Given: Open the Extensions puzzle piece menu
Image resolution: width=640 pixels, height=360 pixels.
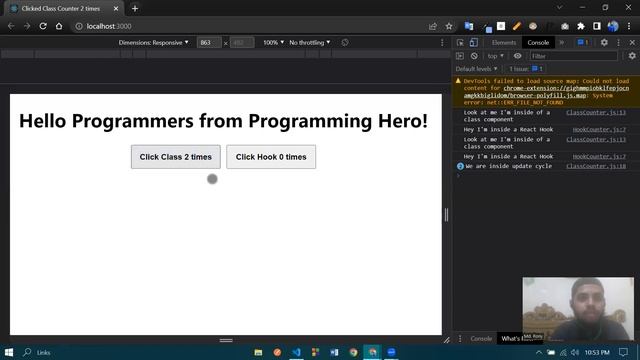Looking at the screenshot, I should 581,26.
